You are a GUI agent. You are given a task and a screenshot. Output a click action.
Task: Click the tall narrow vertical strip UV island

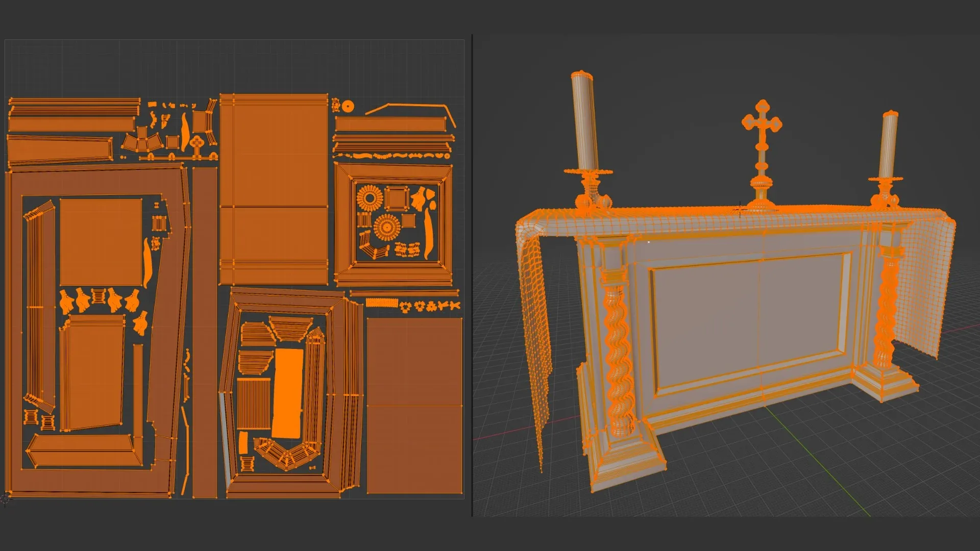tap(205, 332)
